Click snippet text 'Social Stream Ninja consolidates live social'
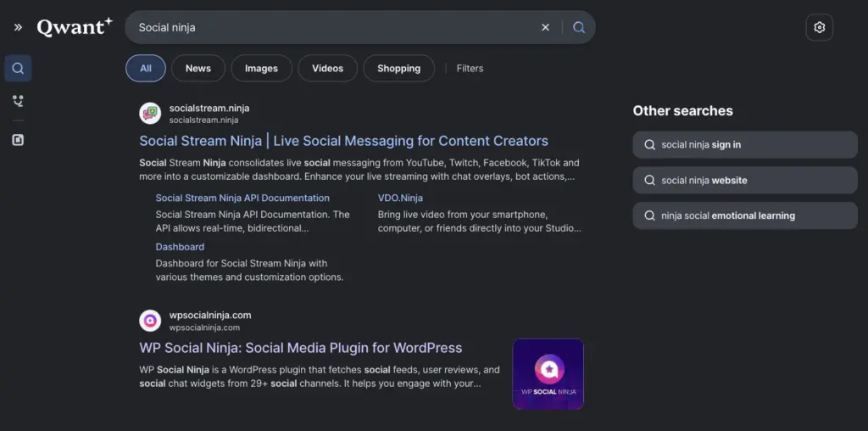 [235, 163]
